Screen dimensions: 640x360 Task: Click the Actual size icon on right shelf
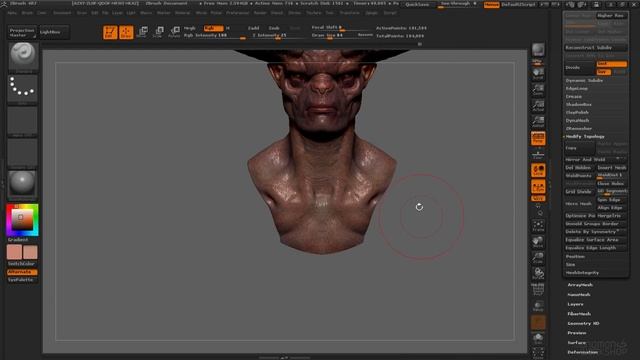click(x=538, y=107)
